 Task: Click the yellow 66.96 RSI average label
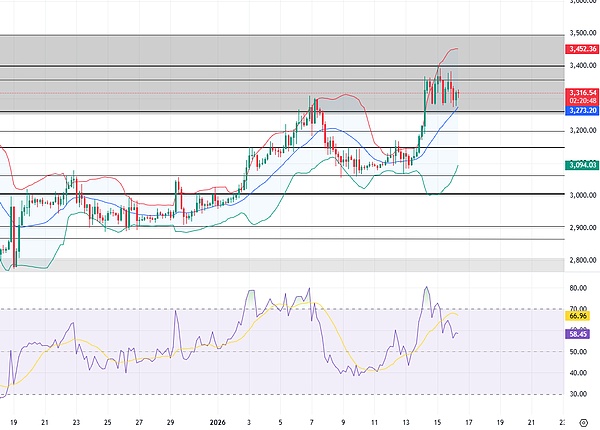(x=575, y=316)
